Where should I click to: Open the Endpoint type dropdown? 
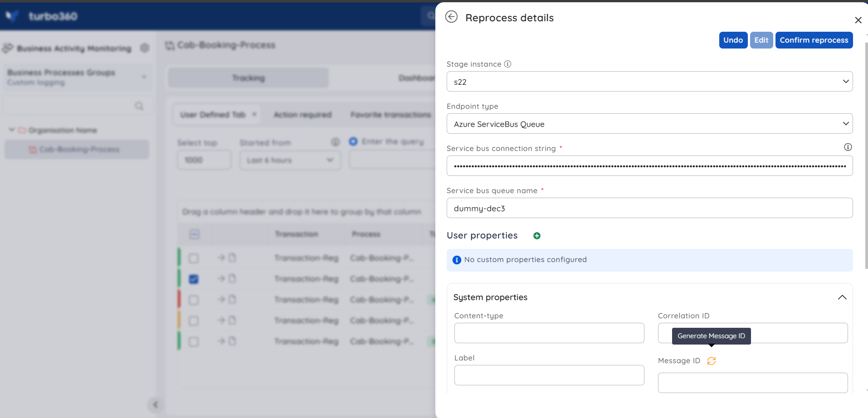649,124
